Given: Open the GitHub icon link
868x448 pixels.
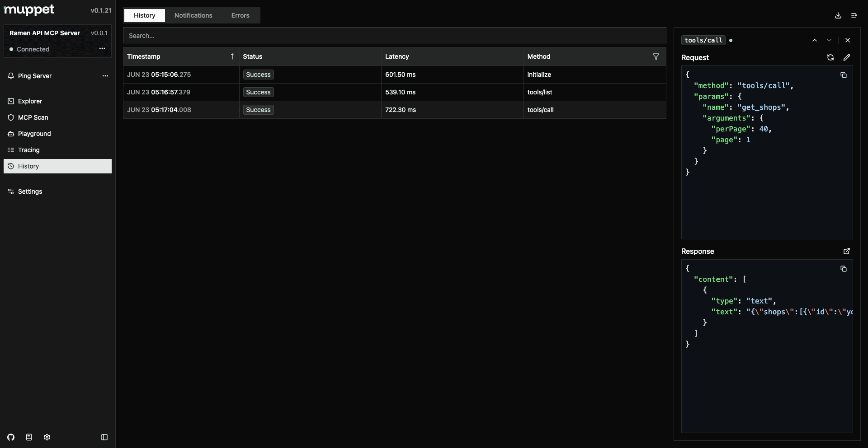Looking at the screenshot, I should (x=11, y=437).
